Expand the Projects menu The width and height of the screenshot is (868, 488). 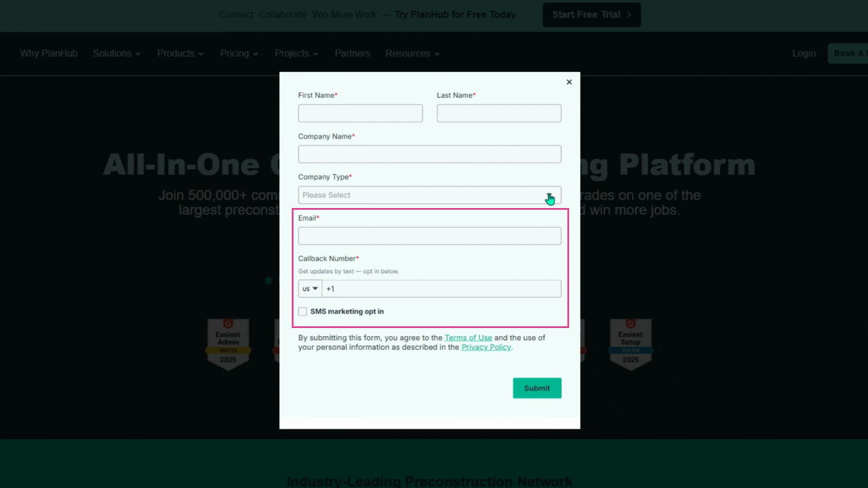tap(296, 54)
